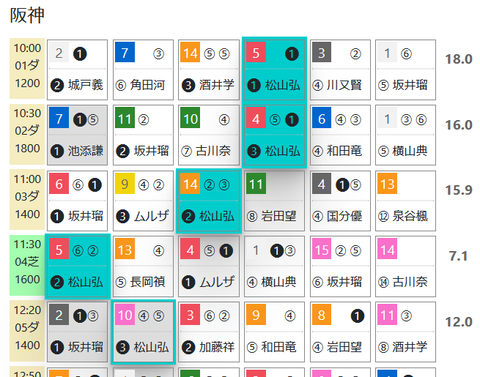The width and height of the screenshot is (480, 377).
Task: Select highlighted 松山弘 card in 11:00 race
Action: click(209, 201)
